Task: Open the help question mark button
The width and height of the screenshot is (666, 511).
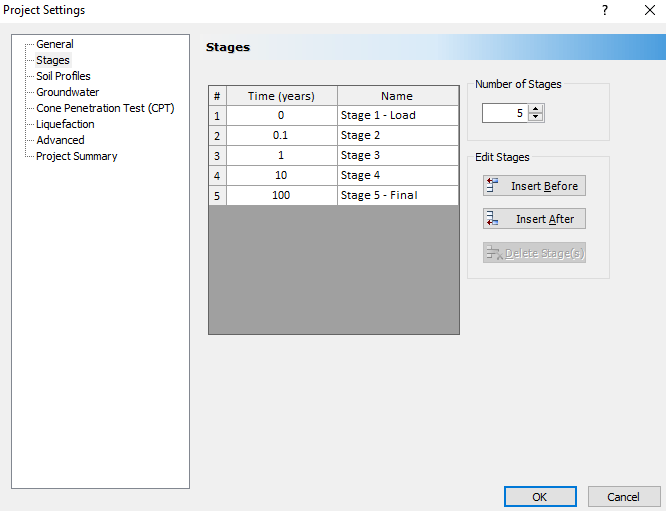Action: click(605, 10)
